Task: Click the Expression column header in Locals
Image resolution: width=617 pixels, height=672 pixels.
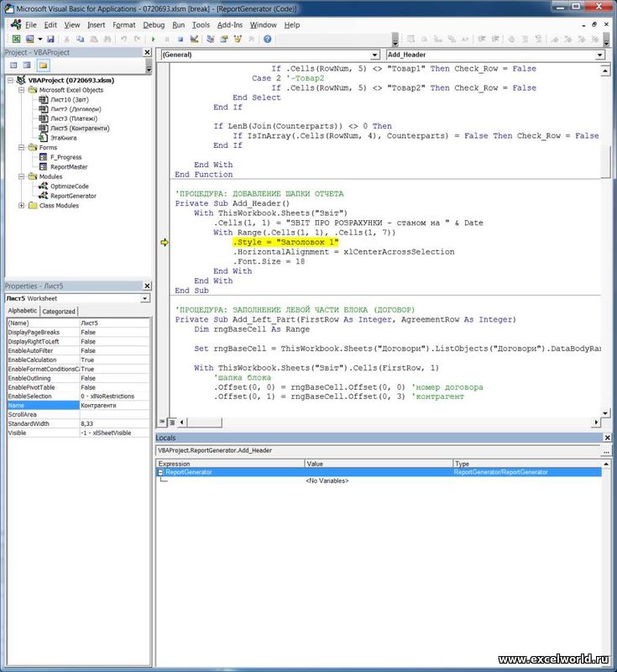Action: [x=230, y=464]
